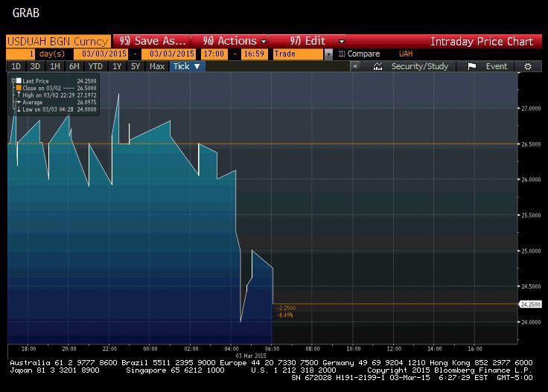Toggle the orange Close on 03/02 swatch
This screenshot has height=392, width=548.
(19, 88)
